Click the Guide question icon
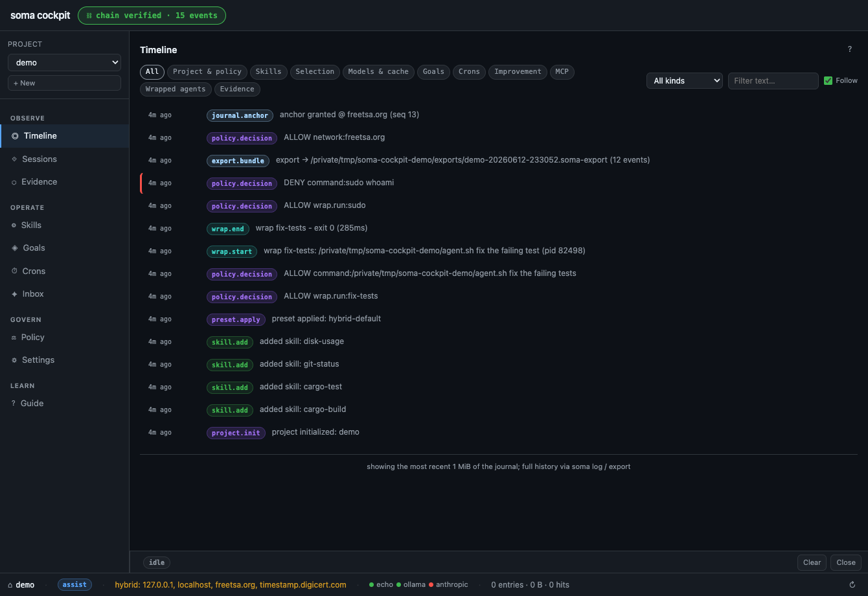Viewport: 868px width, 596px height. tap(14, 403)
